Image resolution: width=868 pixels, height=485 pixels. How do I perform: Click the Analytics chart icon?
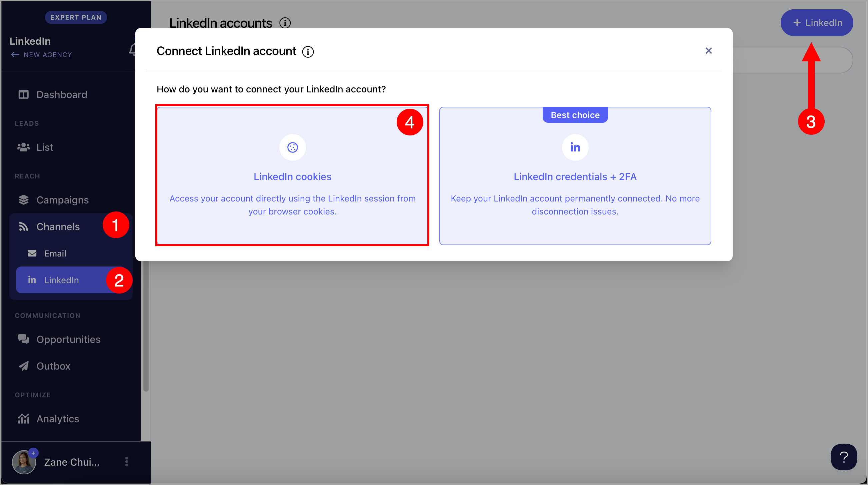[24, 419]
